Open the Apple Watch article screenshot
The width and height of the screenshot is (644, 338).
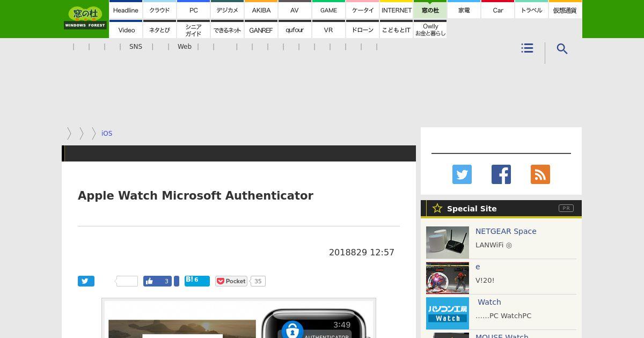click(x=239, y=319)
